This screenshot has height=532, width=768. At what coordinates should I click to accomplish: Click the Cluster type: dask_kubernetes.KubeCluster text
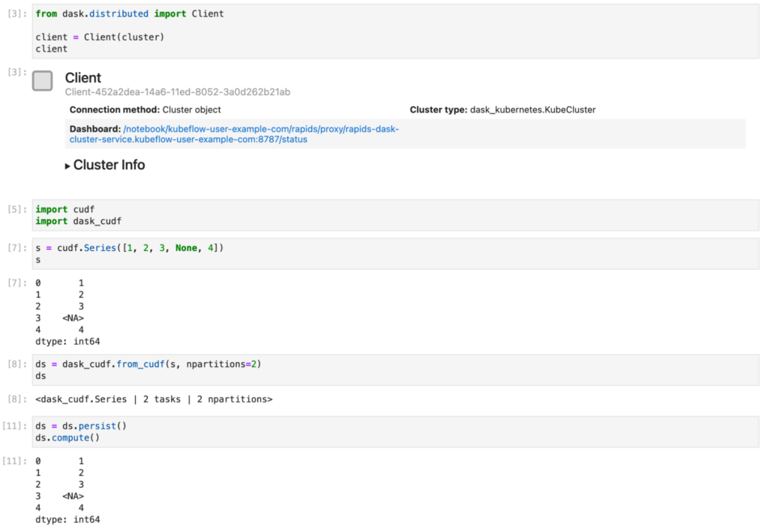tap(502, 109)
